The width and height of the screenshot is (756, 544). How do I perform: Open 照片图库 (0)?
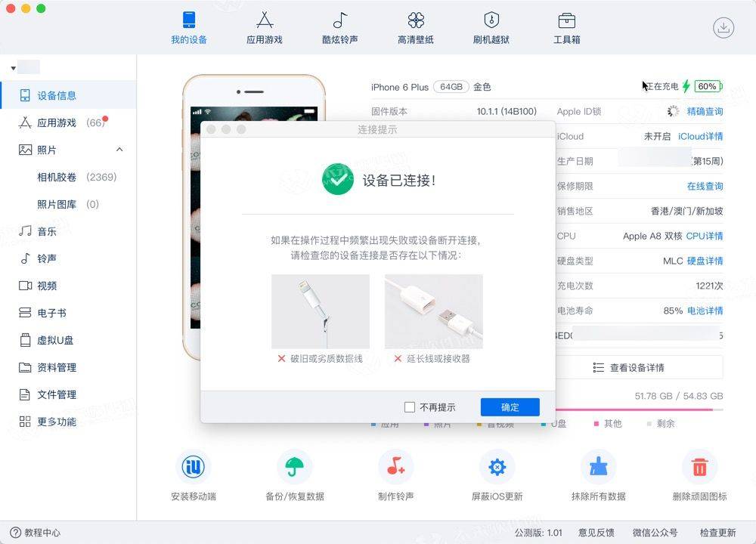pos(68,204)
